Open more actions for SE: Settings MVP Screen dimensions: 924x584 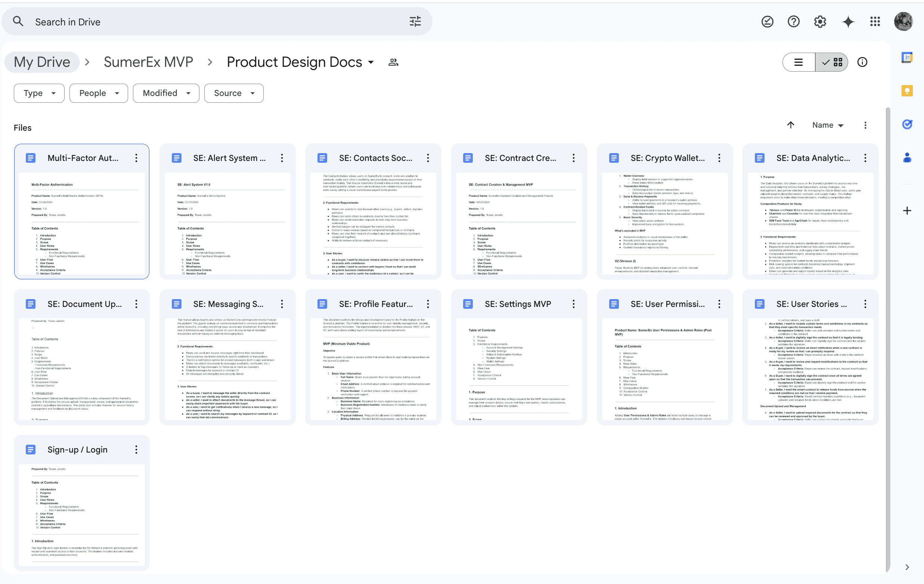(573, 304)
